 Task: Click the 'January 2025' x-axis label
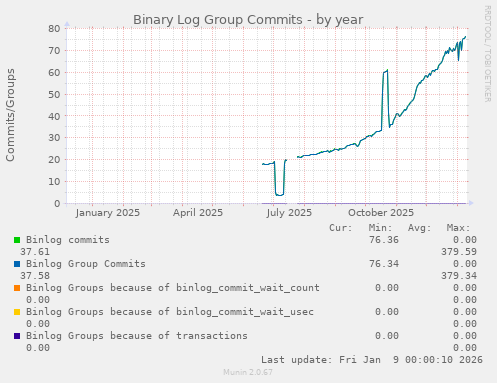click(108, 213)
